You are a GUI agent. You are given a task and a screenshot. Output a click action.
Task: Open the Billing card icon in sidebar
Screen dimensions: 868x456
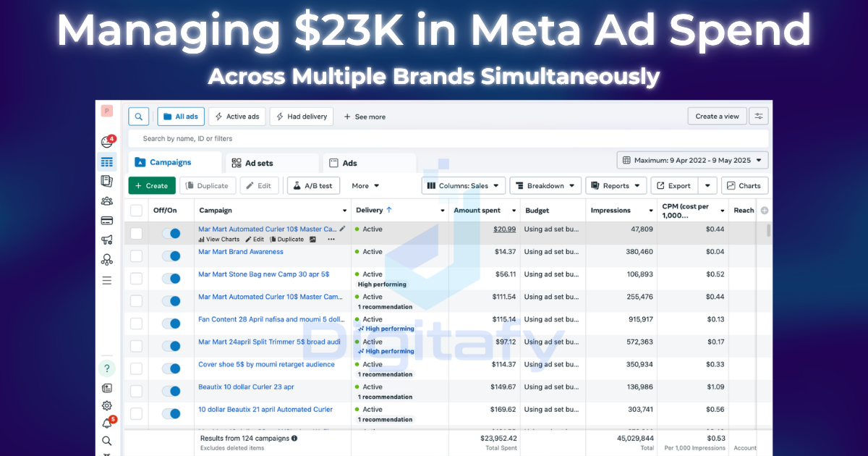(x=107, y=221)
